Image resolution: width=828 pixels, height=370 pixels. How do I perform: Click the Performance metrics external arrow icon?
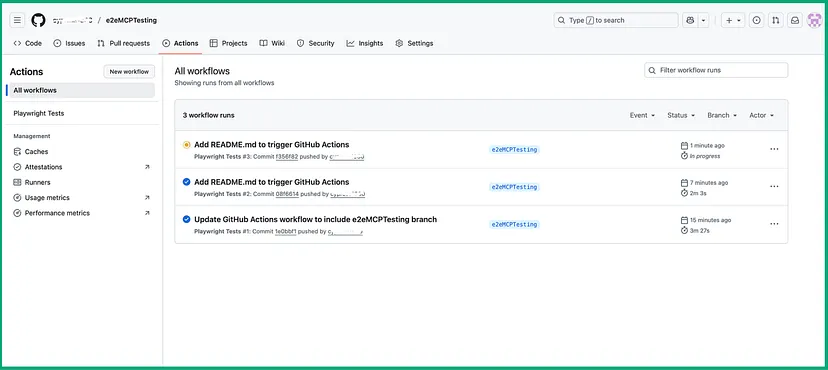coord(147,213)
